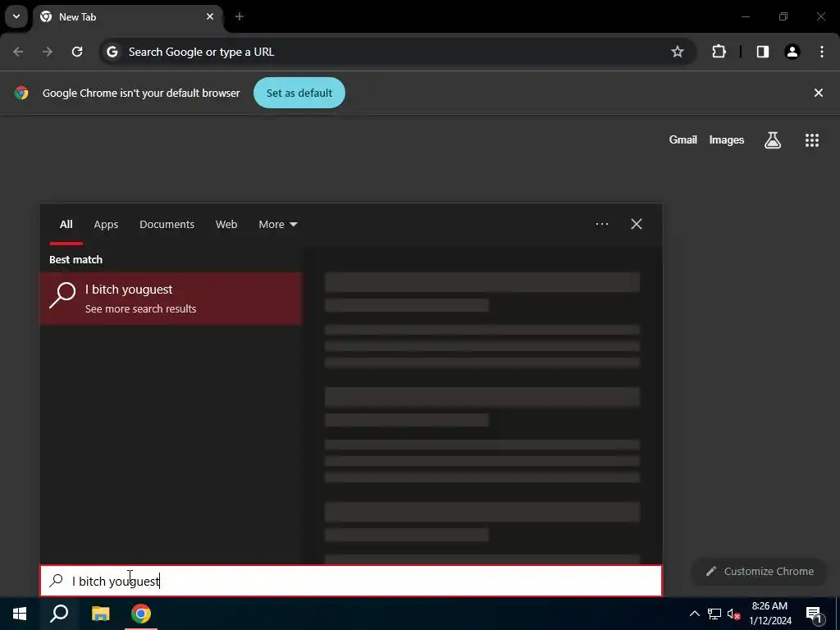Image resolution: width=840 pixels, height=630 pixels.
Task: Show hidden system tray icons
Action: (x=694, y=614)
